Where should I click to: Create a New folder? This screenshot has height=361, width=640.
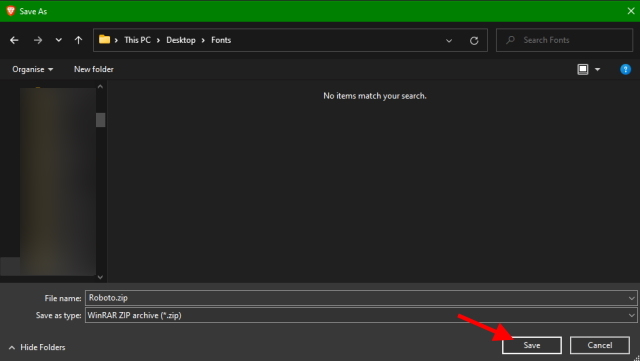pyautogui.click(x=93, y=69)
